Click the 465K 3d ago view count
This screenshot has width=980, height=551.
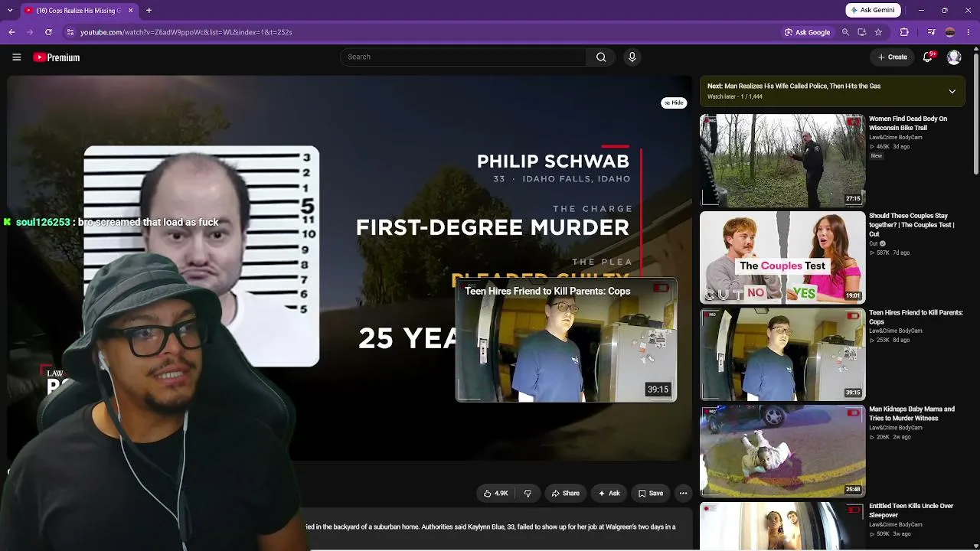890,146
